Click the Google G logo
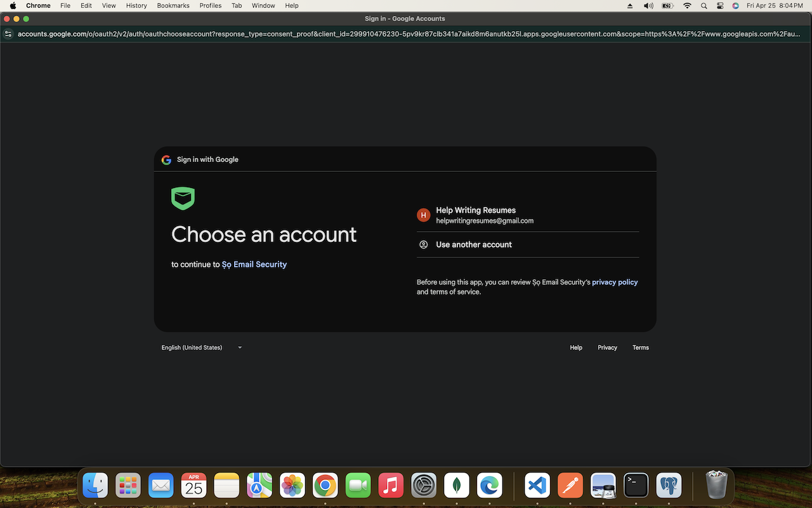812x508 pixels. [x=166, y=160]
